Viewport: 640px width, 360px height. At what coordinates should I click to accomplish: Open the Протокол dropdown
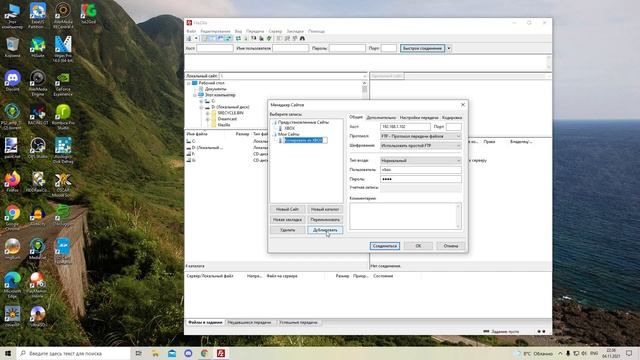point(420,136)
